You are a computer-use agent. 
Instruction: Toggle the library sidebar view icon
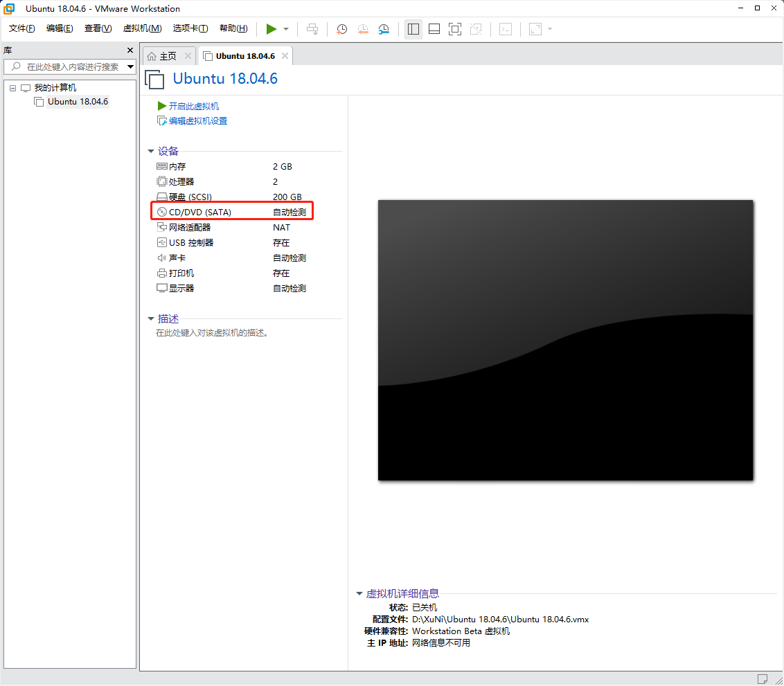[x=413, y=29]
